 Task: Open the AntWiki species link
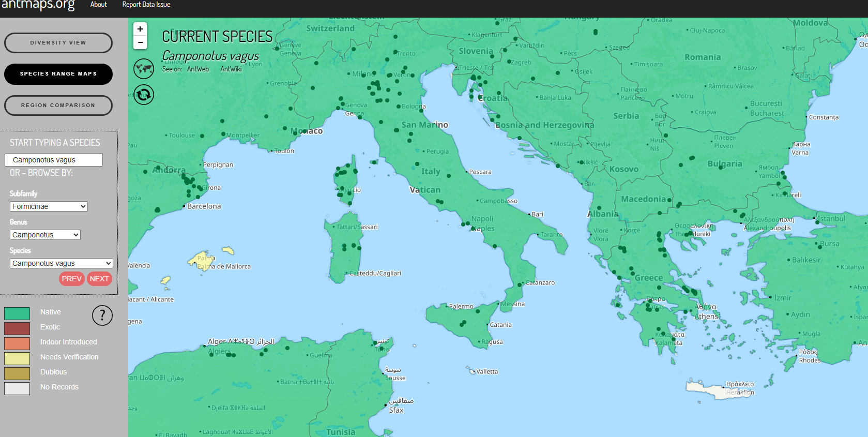(x=231, y=69)
